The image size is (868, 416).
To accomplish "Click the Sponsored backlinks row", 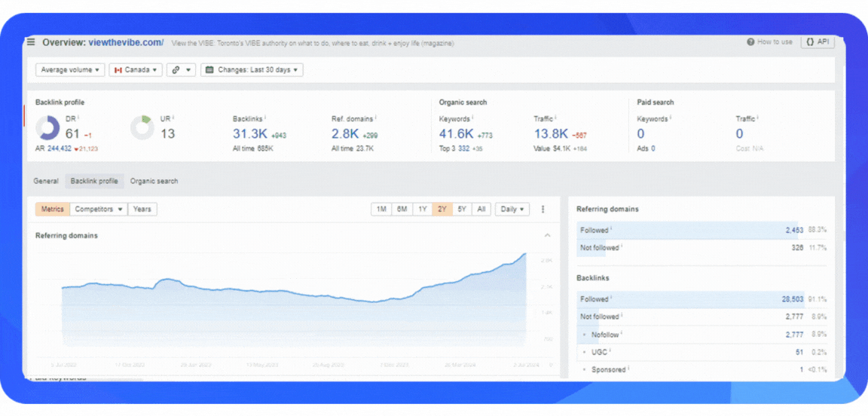I will click(701, 369).
